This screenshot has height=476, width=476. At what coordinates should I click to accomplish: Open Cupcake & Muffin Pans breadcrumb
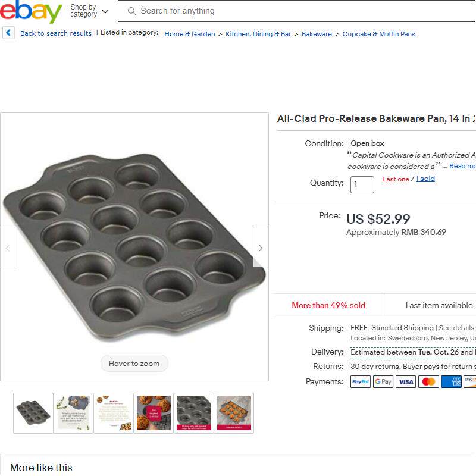[x=378, y=34]
